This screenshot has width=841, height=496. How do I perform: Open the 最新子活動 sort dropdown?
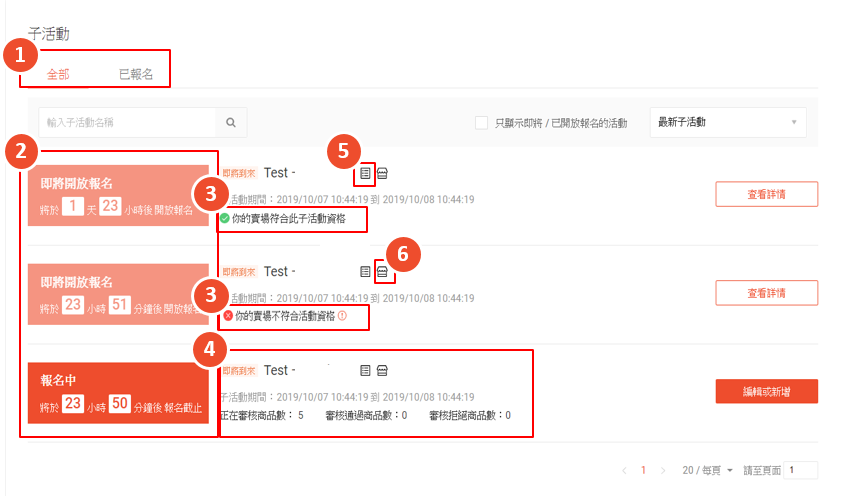727,122
